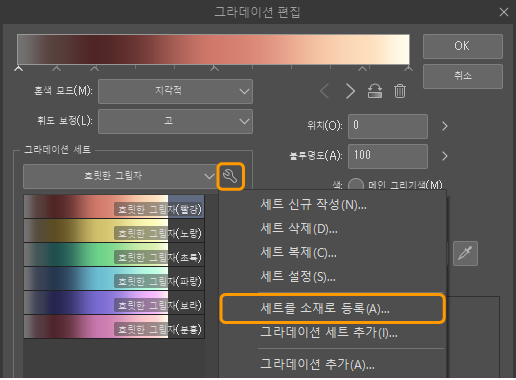Click the 취소 cancel button
This screenshot has width=516, height=380.
tap(463, 76)
